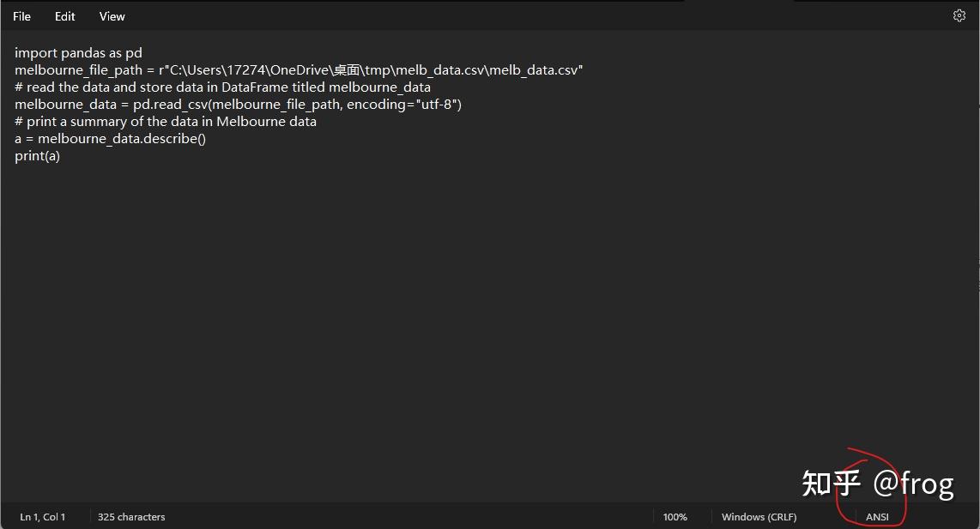The height and width of the screenshot is (529, 980).
Task: Click the vertical scrollbar on the right edge
Action: point(976,257)
